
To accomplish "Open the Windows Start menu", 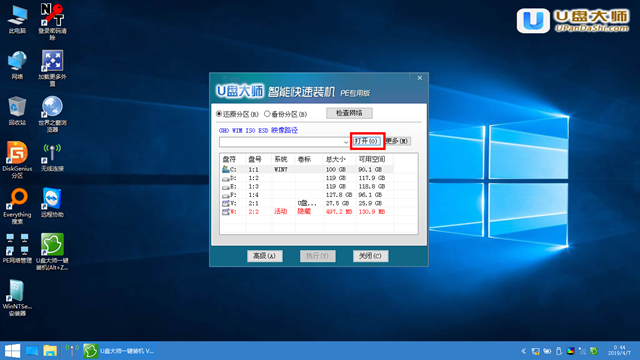I will pyautogui.click(x=12, y=351).
